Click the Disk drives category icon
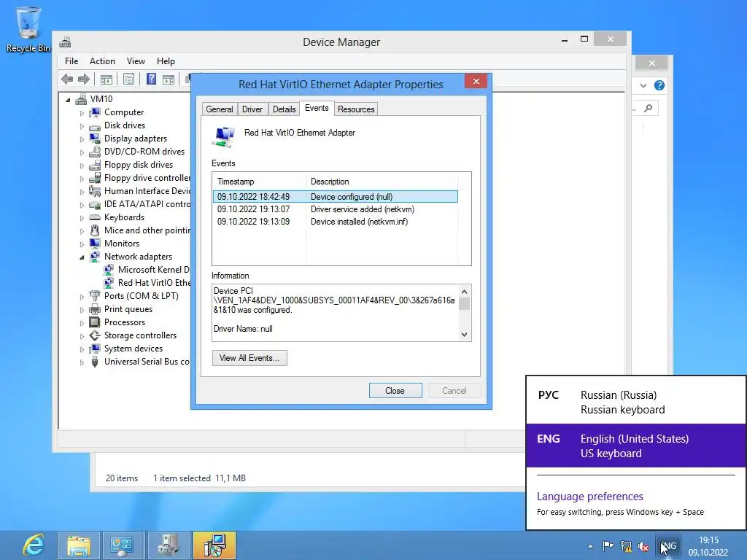The height and width of the screenshot is (560, 747). pos(96,125)
